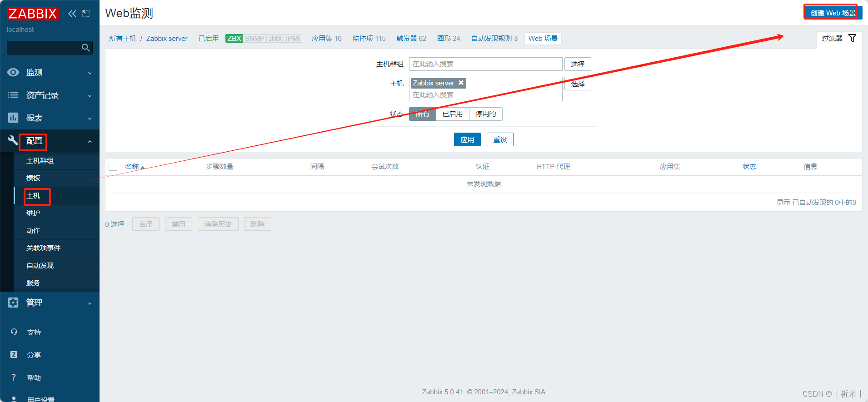Click the list icon for 资产记录
Image resolution: width=868 pixels, height=402 pixels.
click(x=13, y=95)
